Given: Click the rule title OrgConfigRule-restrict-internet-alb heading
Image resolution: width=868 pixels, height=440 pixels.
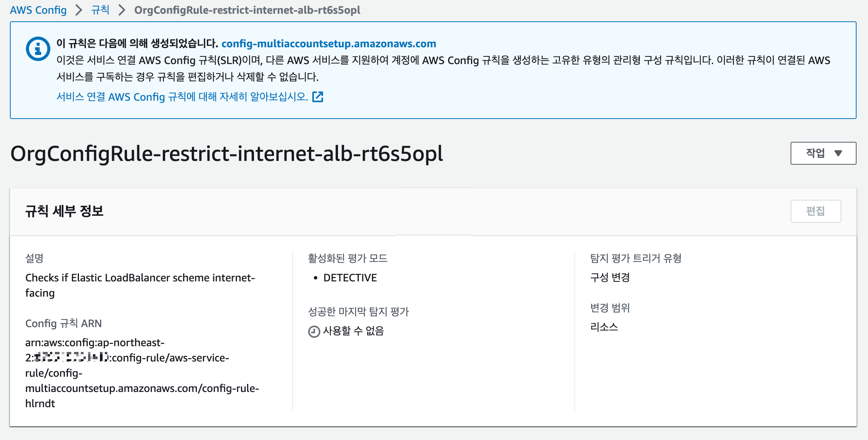Looking at the screenshot, I should (x=227, y=154).
